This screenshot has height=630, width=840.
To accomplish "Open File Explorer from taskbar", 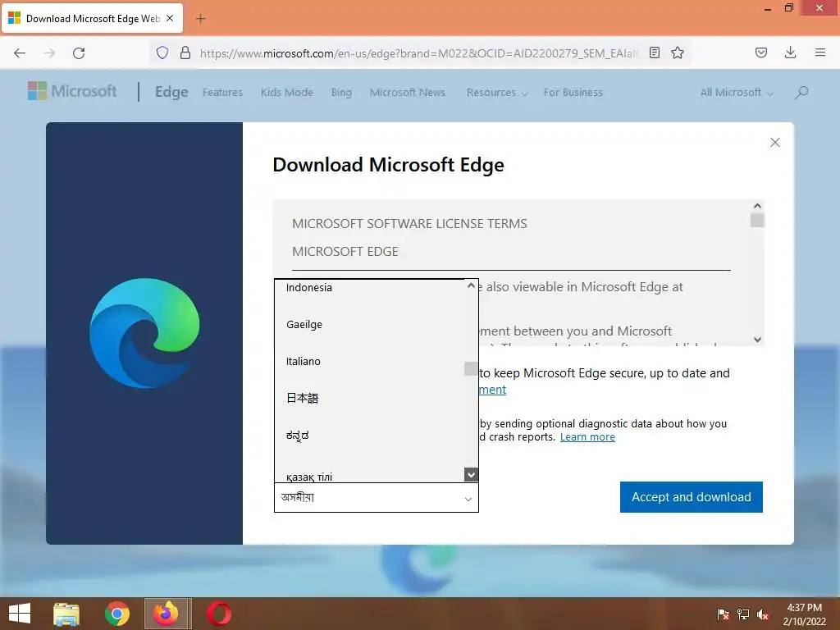I will pos(66,614).
